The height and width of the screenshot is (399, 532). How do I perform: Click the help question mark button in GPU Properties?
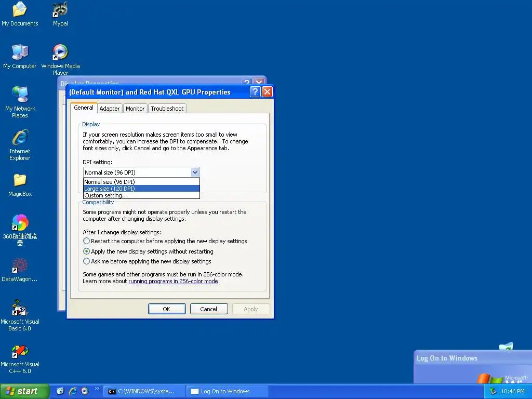(255, 91)
